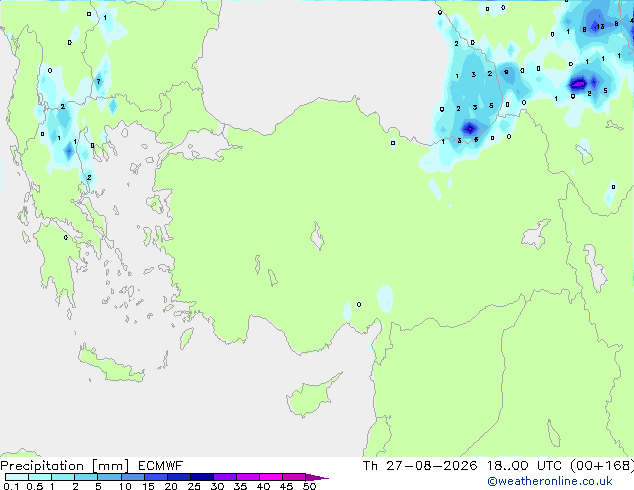Screen dimensions: 634x490
Task: Click the 0.5–1 mm legend swatch
Action: (x=40, y=477)
